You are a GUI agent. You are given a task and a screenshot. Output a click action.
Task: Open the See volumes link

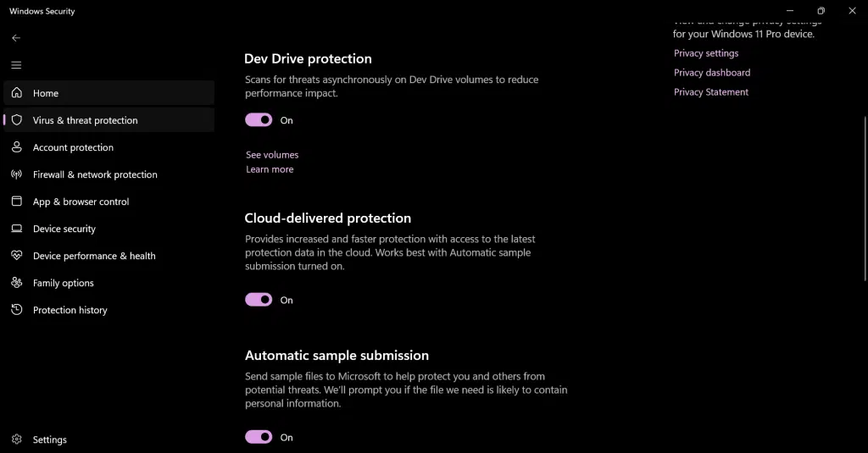coord(272,155)
